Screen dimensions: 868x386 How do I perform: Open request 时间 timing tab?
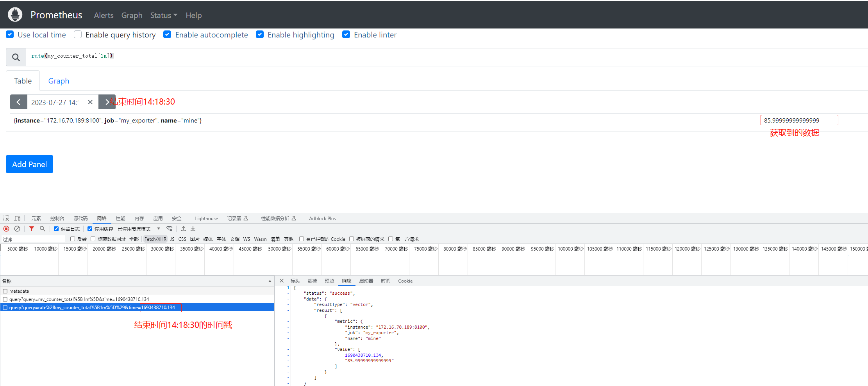[x=386, y=281]
